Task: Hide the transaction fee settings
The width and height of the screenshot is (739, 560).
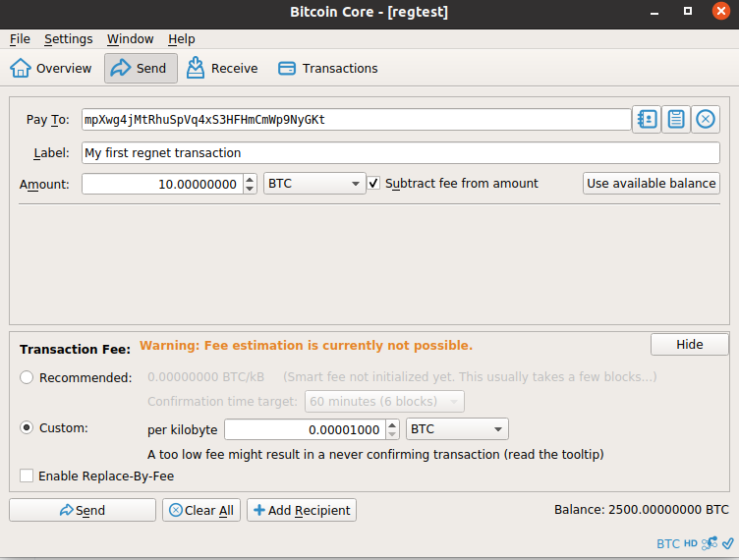Action: point(690,344)
